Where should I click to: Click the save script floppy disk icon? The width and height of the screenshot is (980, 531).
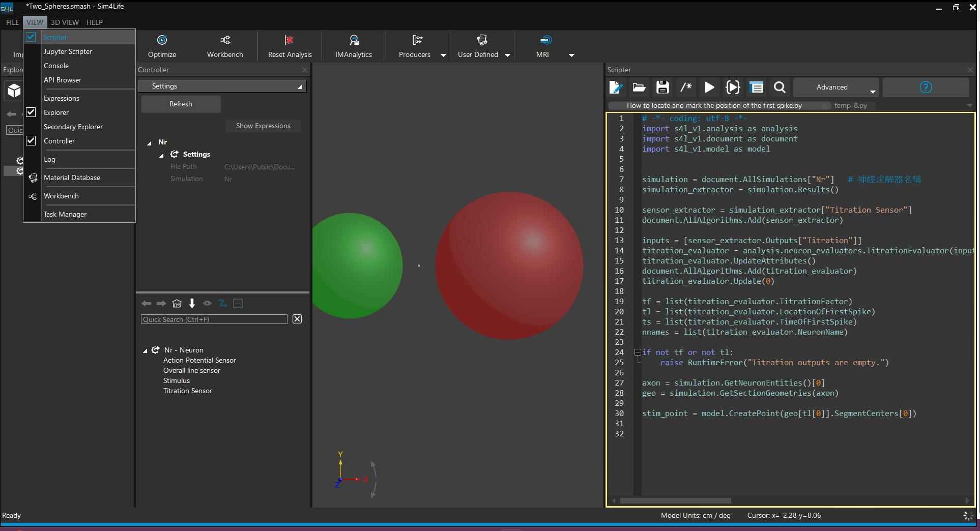(x=662, y=87)
